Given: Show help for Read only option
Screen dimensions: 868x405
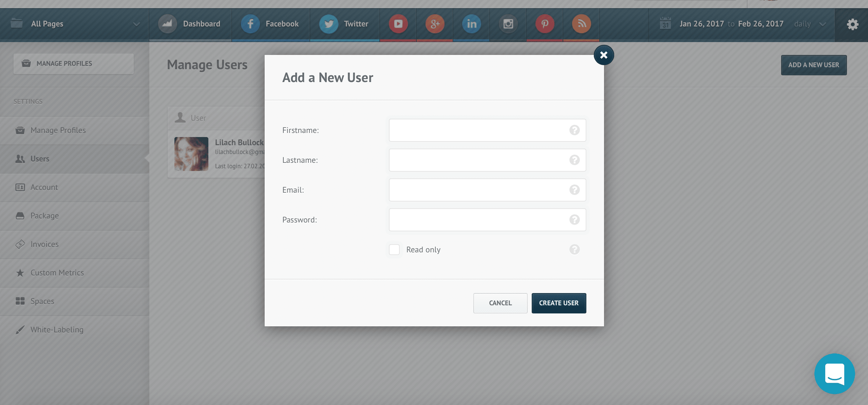Looking at the screenshot, I should click(x=574, y=250).
